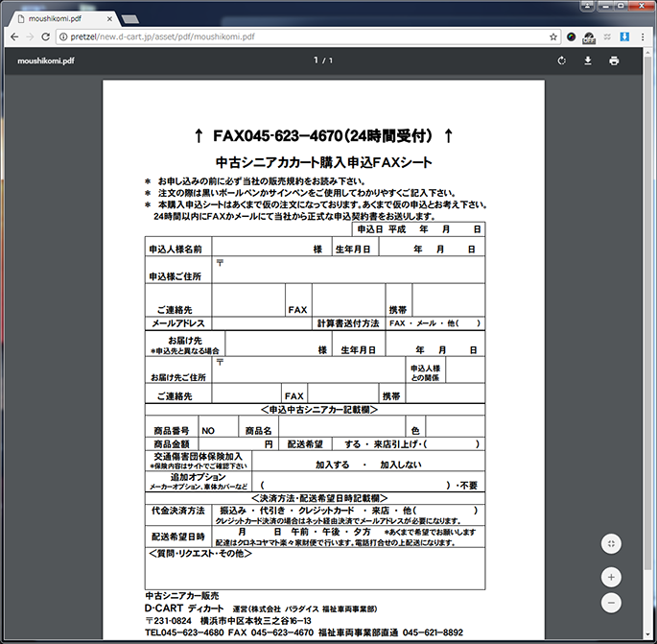Click the FAX045-623-4670 heading text

tap(322, 136)
